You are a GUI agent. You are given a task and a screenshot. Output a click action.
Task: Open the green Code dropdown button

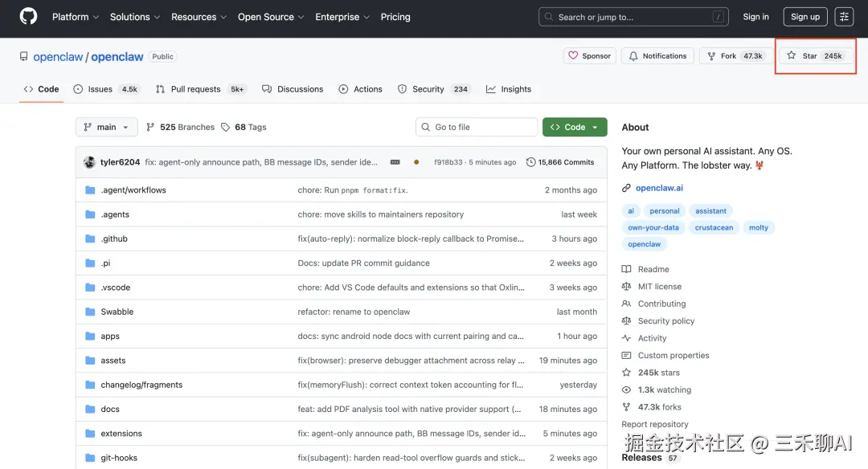[x=575, y=127]
